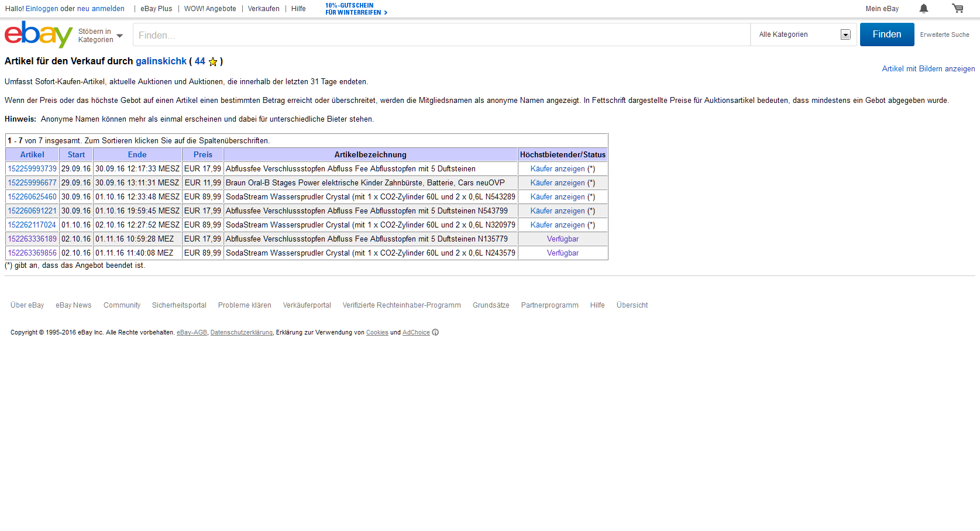
Task: Click the feedback score 44 link
Action: pyautogui.click(x=200, y=61)
